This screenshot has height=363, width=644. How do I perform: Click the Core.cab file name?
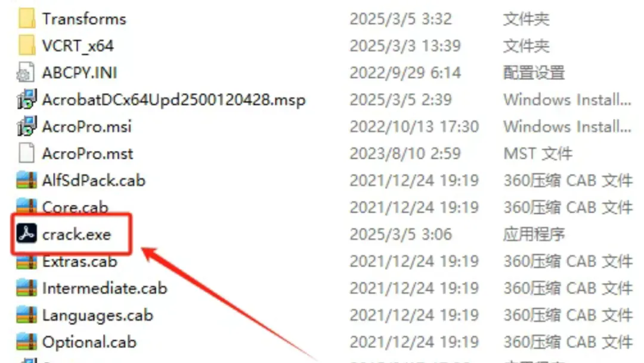tap(75, 207)
